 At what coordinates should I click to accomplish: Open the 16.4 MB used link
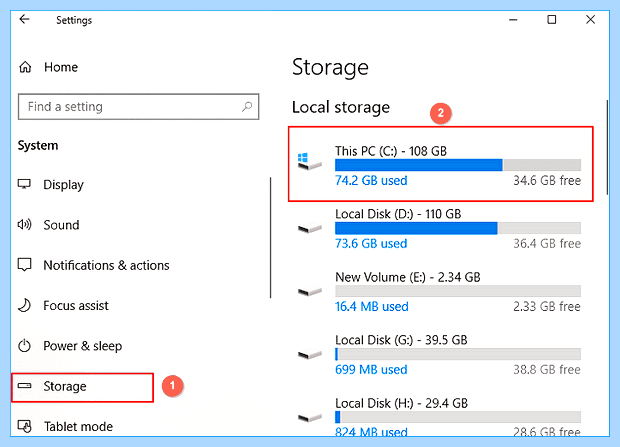click(x=372, y=307)
